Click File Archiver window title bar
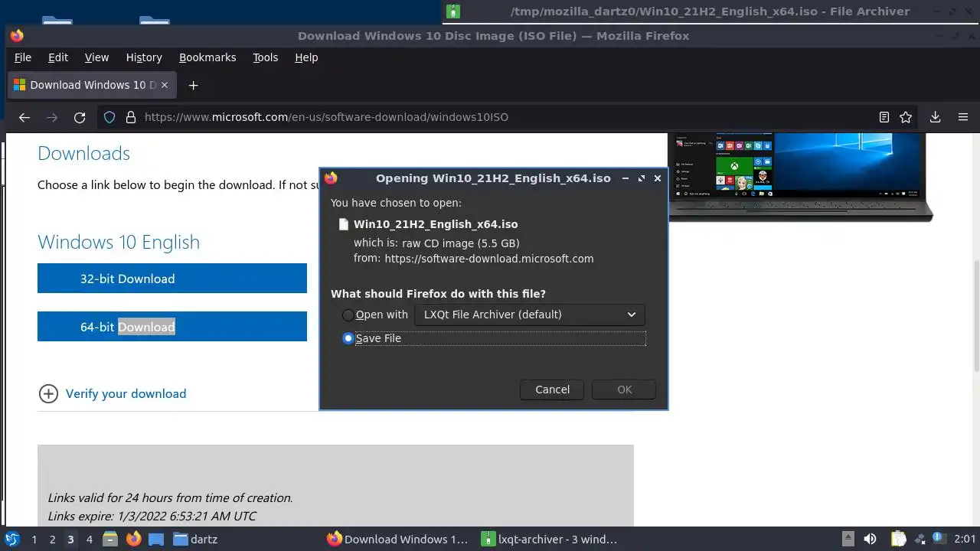 point(710,11)
